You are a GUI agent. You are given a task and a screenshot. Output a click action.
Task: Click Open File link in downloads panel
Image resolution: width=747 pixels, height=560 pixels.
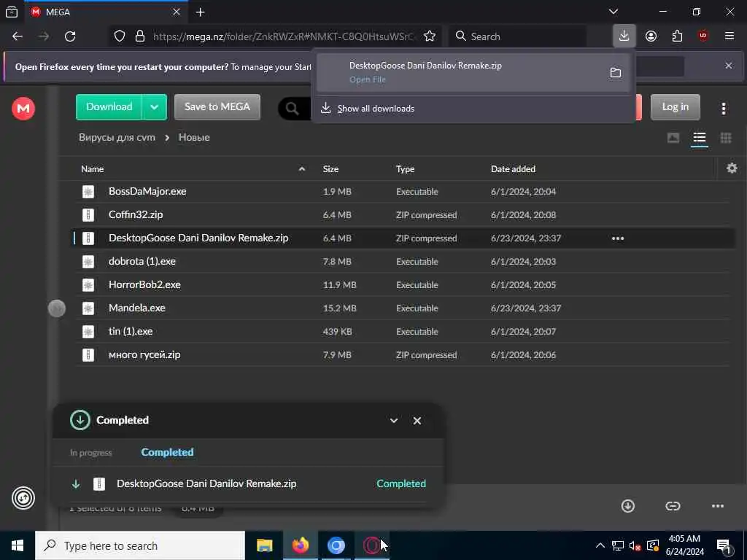click(368, 79)
